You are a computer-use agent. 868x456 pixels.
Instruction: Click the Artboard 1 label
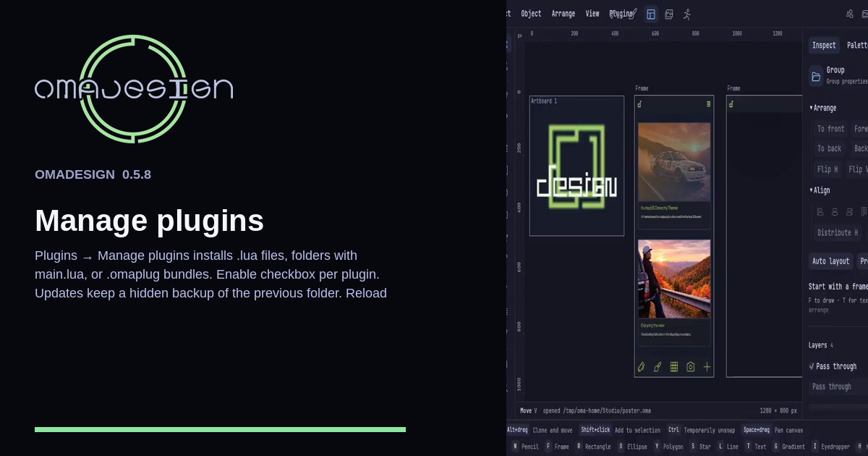coord(544,101)
